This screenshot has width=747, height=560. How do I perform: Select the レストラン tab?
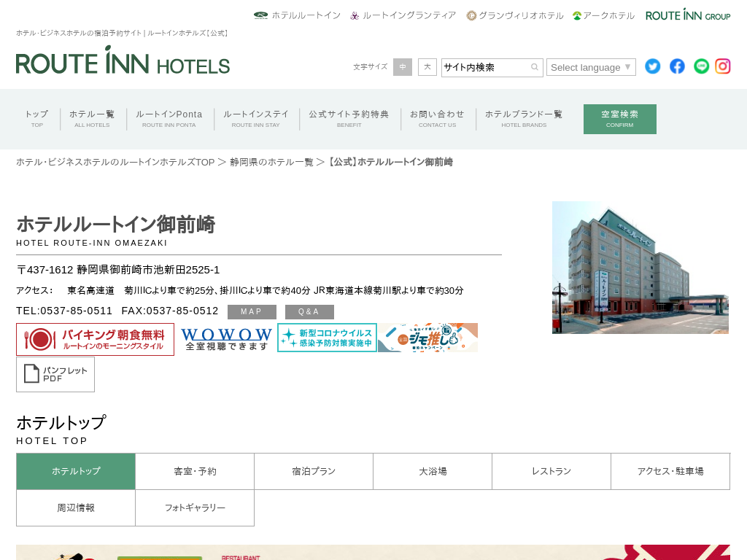click(x=551, y=472)
